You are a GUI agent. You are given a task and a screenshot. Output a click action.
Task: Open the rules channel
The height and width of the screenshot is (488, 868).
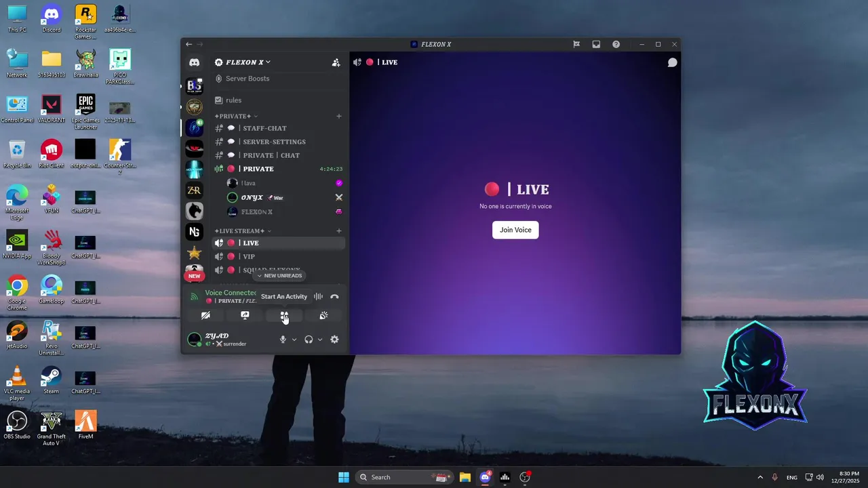279,100
